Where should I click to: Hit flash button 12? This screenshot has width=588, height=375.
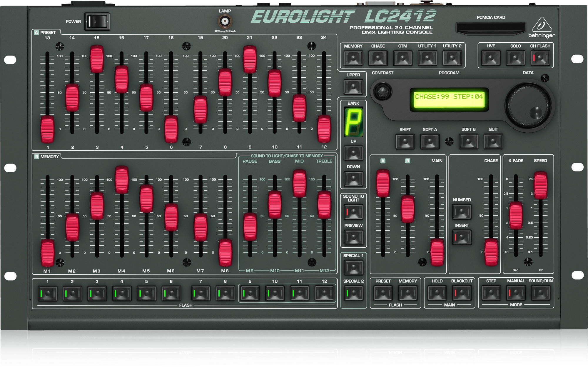(x=324, y=294)
